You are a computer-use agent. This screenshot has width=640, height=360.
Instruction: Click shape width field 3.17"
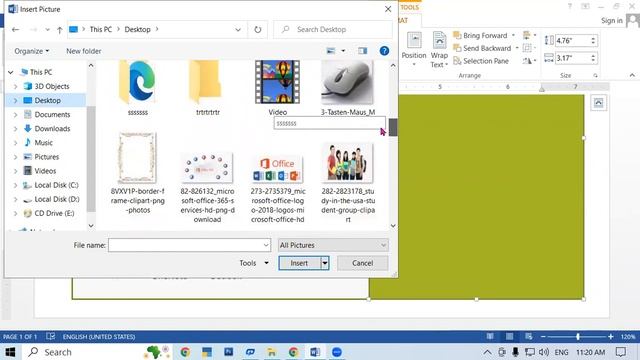click(x=573, y=58)
